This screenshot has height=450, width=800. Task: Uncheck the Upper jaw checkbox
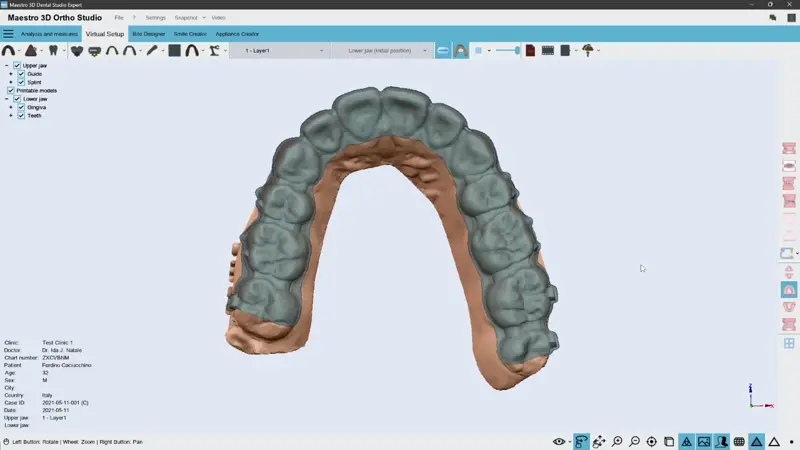click(17, 65)
